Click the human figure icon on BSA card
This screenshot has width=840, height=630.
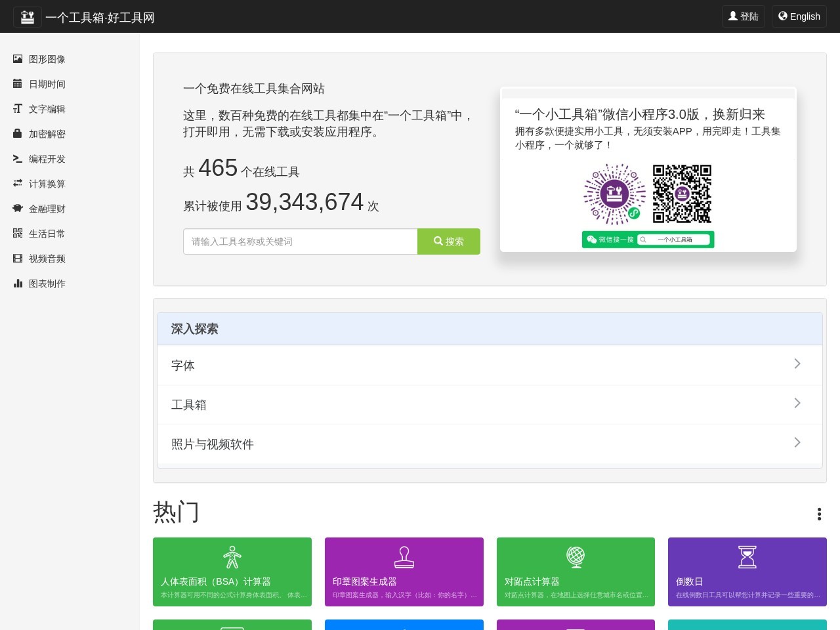tap(232, 556)
